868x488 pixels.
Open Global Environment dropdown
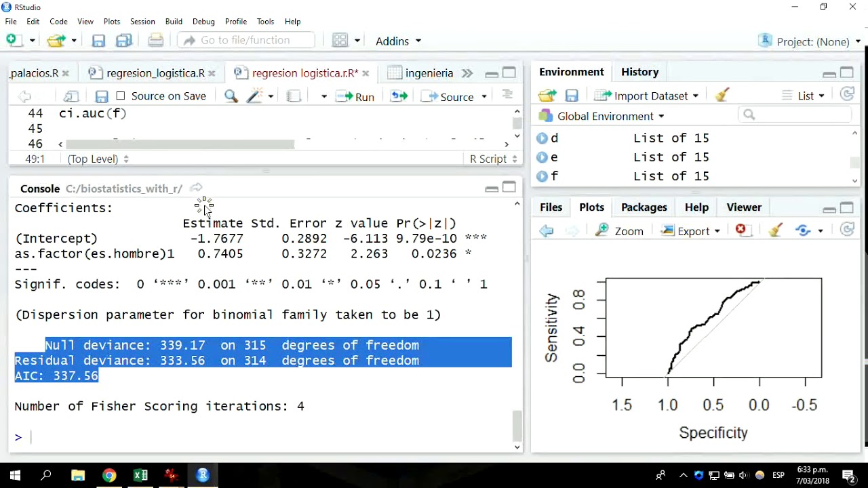601,116
